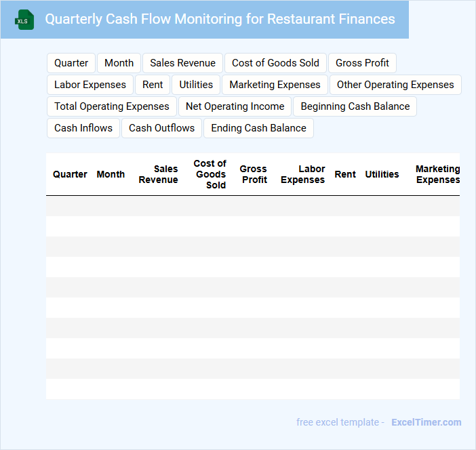Select the Net Operating Income tag
The image size is (476, 450).
tap(235, 106)
